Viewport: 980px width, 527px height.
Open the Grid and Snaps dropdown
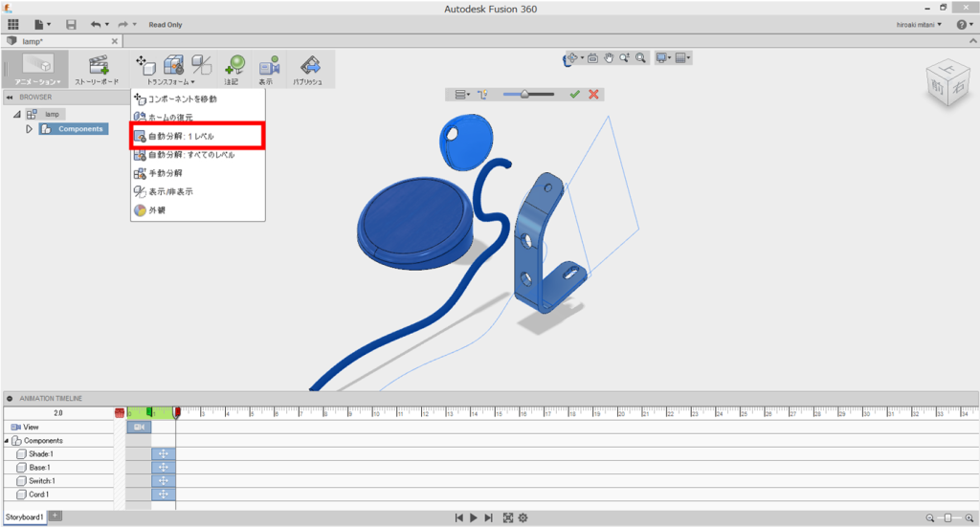coord(683,58)
